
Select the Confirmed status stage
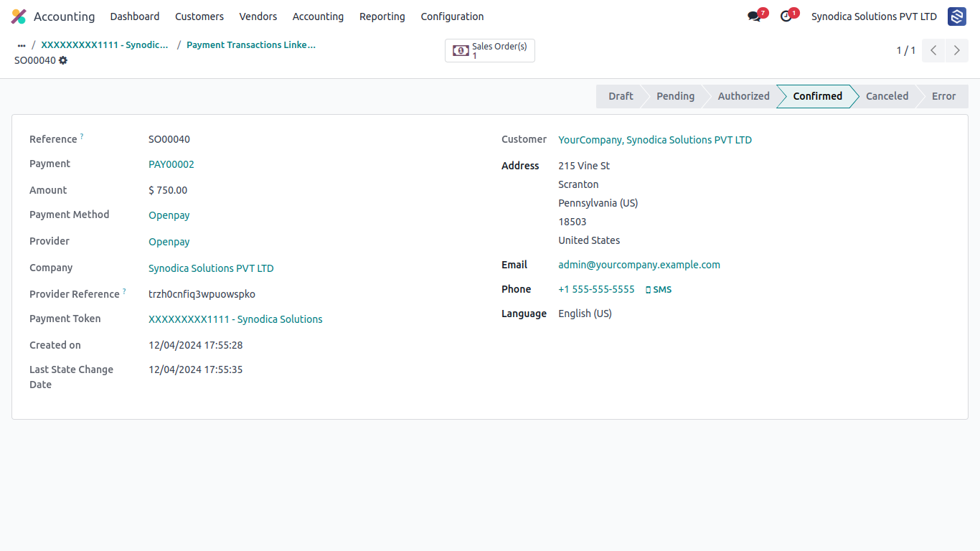tap(817, 96)
